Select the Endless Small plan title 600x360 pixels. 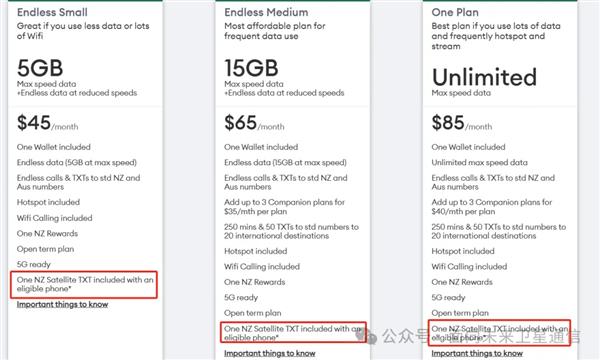[52, 12]
